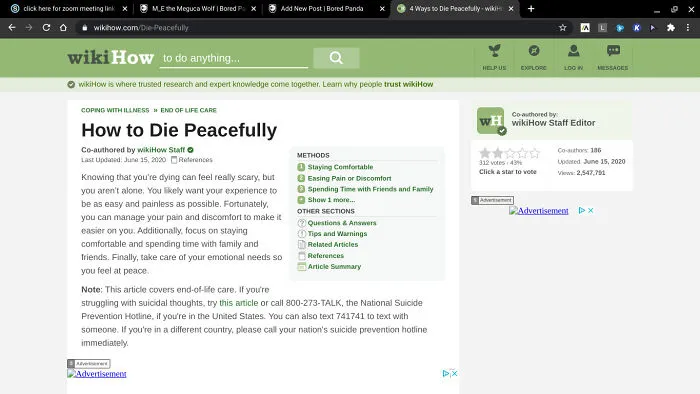Viewport: 700px width, 394px height.
Task: Open Questions & Answers section
Action: (x=342, y=223)
